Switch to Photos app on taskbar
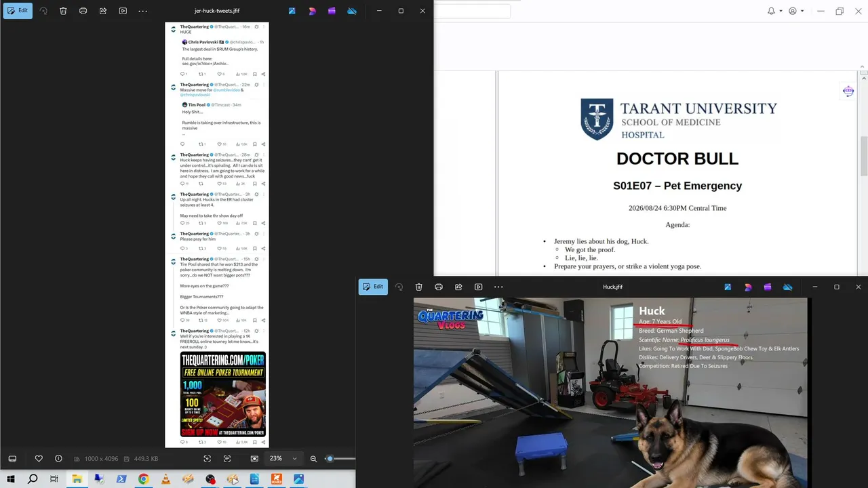This screenshot has width=868, height=488. (x=298, y=479)
